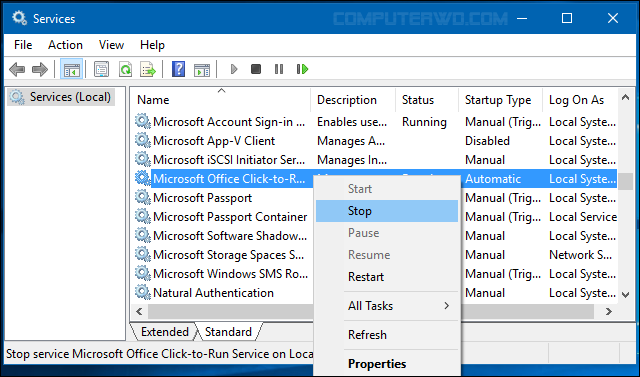Image resolution: width=640 pixels, height=377 pixels.
Task: Open the Action menu
Action: click(x=65, y=45)
